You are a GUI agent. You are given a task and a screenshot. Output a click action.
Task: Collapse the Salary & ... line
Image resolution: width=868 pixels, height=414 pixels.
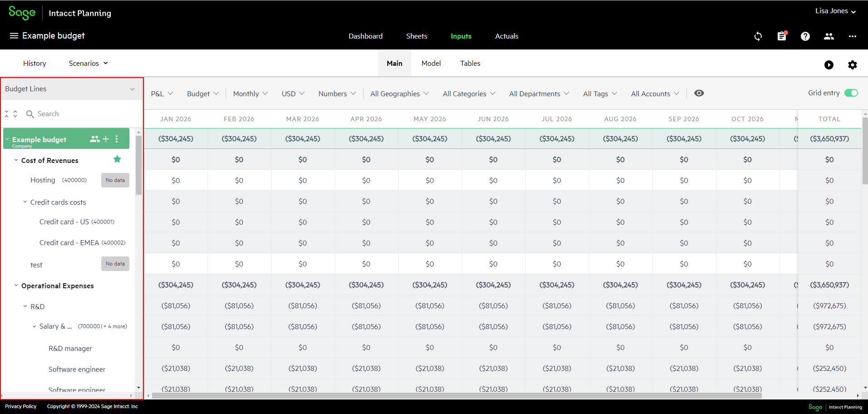[34, 326]
